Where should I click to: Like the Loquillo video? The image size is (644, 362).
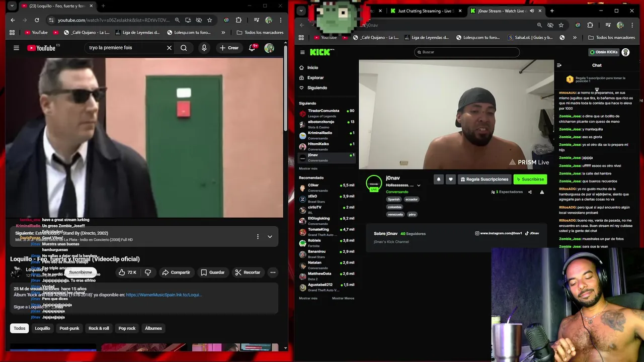point(127,273)
